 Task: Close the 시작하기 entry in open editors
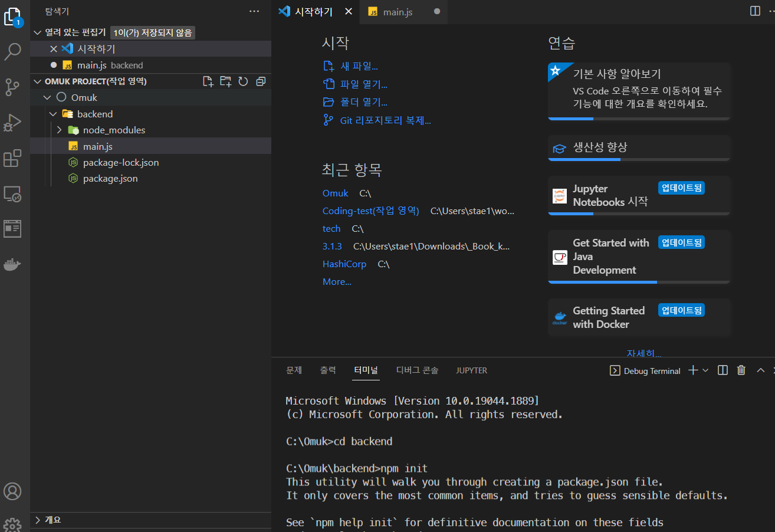(x=54, y=49)
